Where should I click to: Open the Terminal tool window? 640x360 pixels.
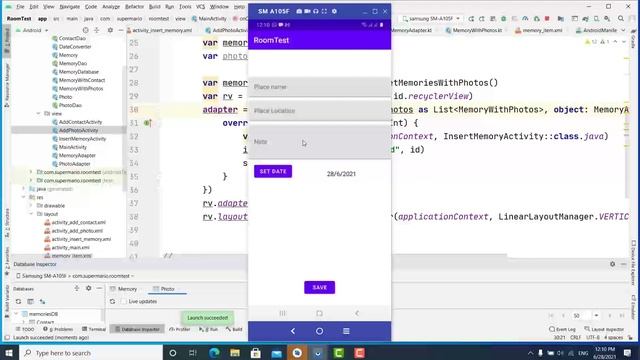(94, 329)
